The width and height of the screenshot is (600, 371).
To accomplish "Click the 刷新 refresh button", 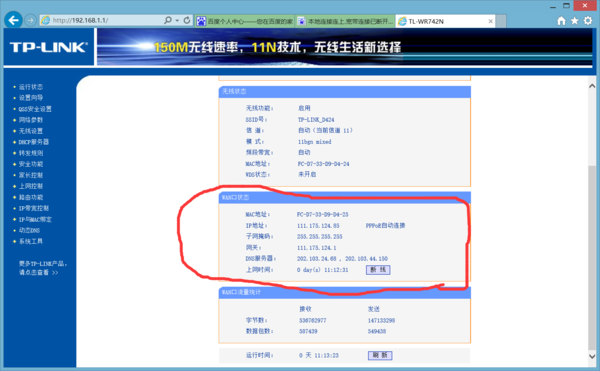I will coord(380,355).
